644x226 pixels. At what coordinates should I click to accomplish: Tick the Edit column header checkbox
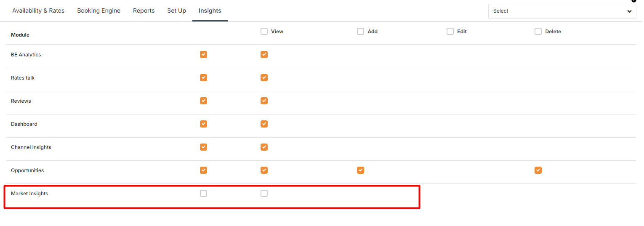coord(450,32)
